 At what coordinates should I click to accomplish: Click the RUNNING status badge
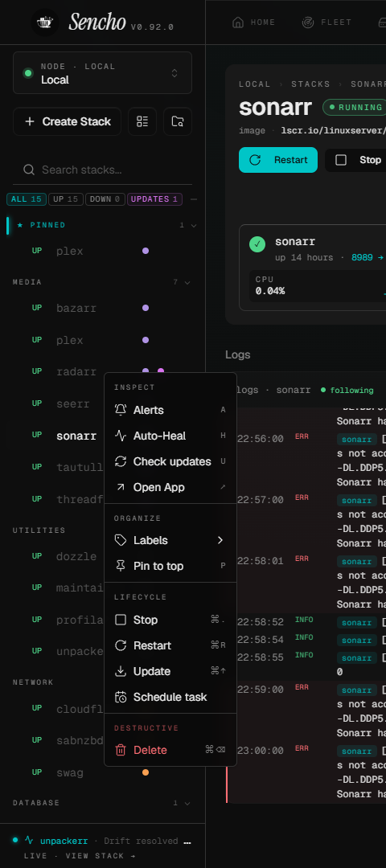click(x=355, y=107)
